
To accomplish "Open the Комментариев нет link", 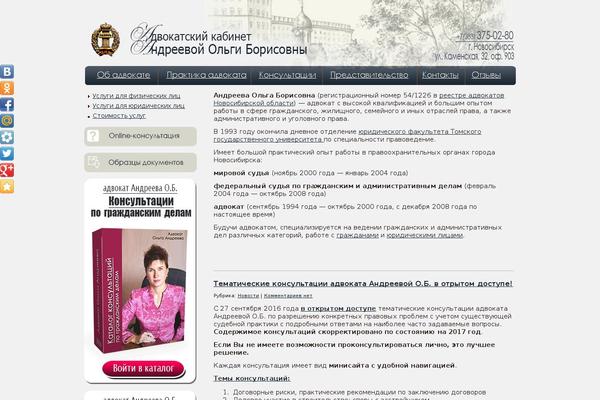I will (288, 296).
